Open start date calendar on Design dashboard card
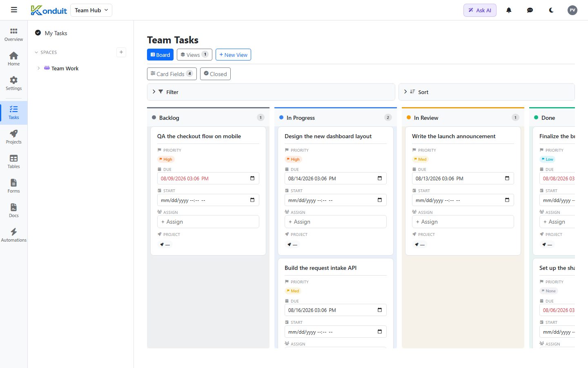 click(x=380, y=200)
